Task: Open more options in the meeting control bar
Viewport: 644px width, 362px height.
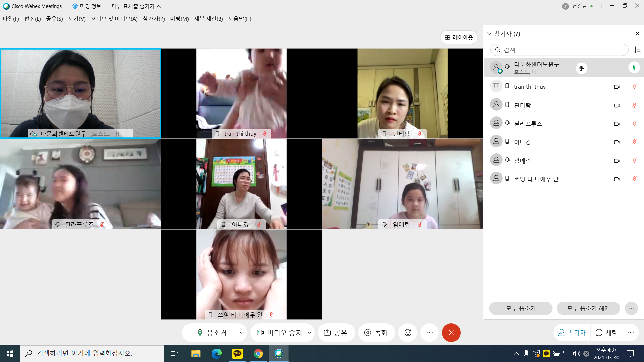Action: coord(429,333)
